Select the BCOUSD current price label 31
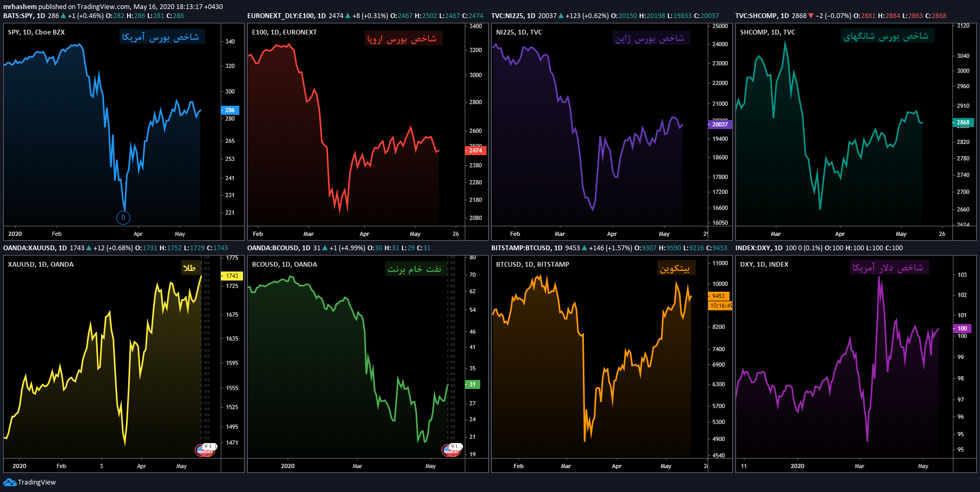This screenshot has width=980, height=492. coord(473,384)
